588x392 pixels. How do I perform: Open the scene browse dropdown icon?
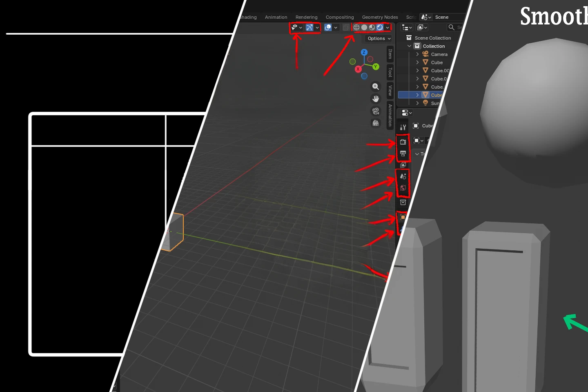tap(426, 17)
